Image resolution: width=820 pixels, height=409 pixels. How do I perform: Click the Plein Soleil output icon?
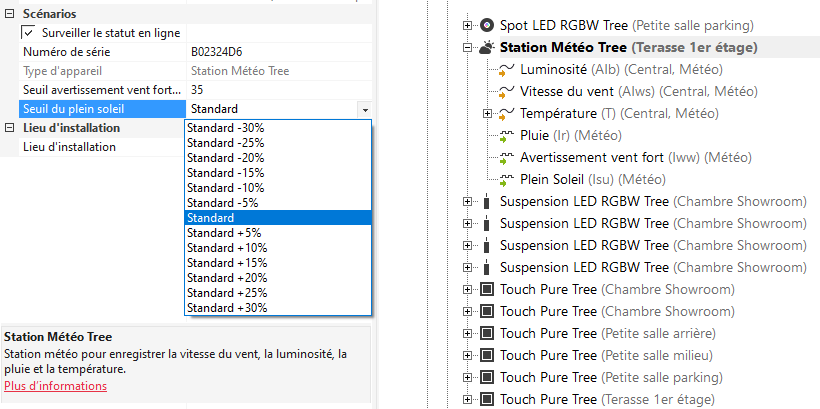click(505, 180)
